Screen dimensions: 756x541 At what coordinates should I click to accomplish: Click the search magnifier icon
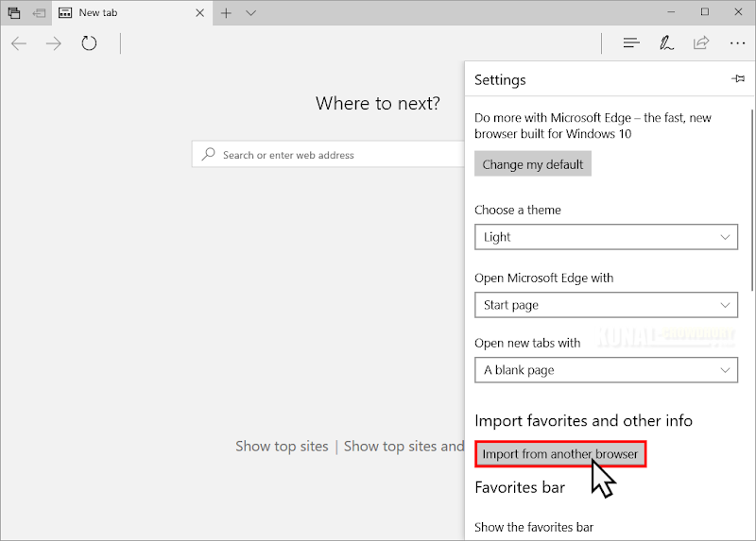point(208,154)
